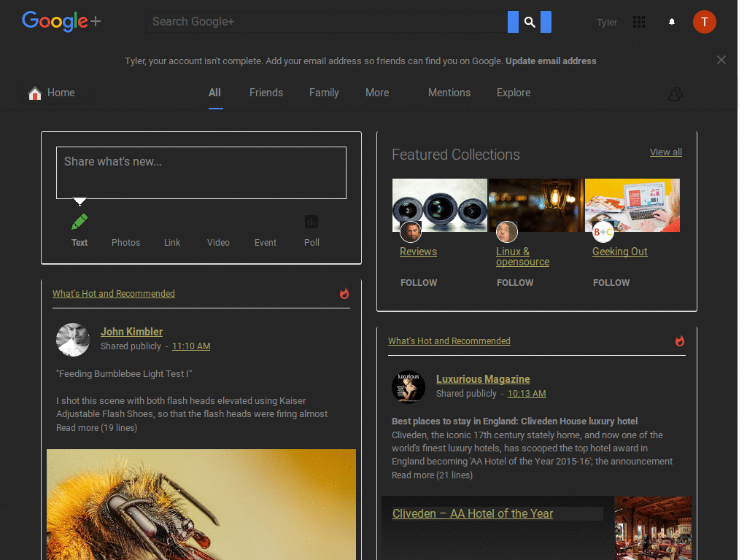Viewport: 747px width, 560px height.
Task: Open the Linux & opensource collection link
Action: click(522, 257)
